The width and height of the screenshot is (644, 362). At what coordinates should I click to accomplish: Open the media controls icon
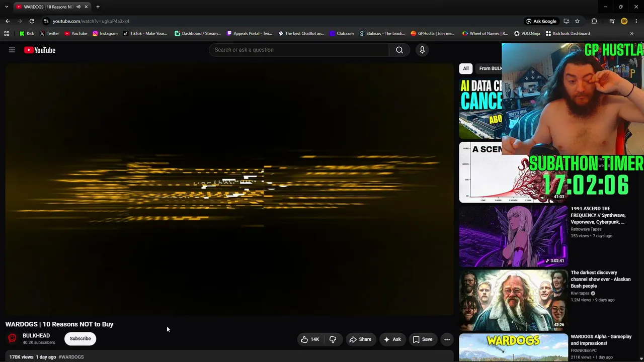click(x=612, y=21)
